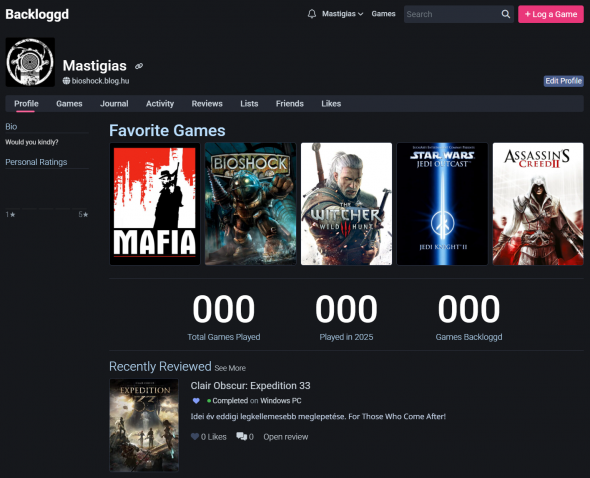Switch to the Reviews tab
The width and height of the screenshot is (590, 478).
(207, 104)
